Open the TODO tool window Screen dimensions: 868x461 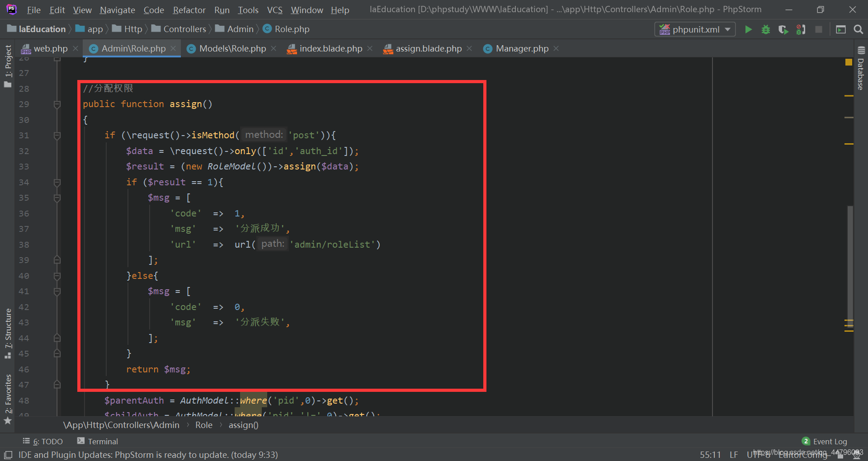tap(43, 442)
